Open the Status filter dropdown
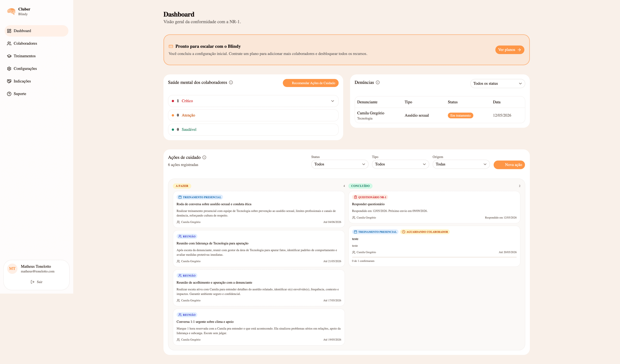The height and width of the screenshot is (364, 620). [x=340, y=164]
